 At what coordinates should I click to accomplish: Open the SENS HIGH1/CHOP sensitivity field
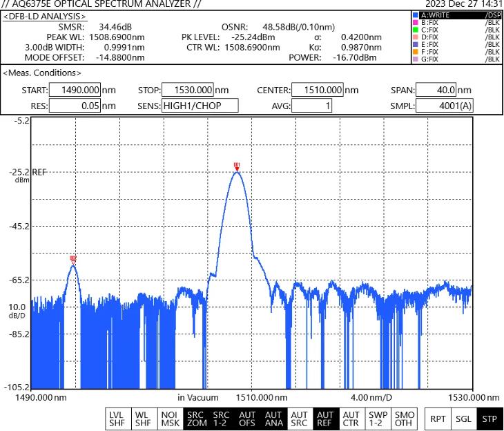[x=200, y=106]
